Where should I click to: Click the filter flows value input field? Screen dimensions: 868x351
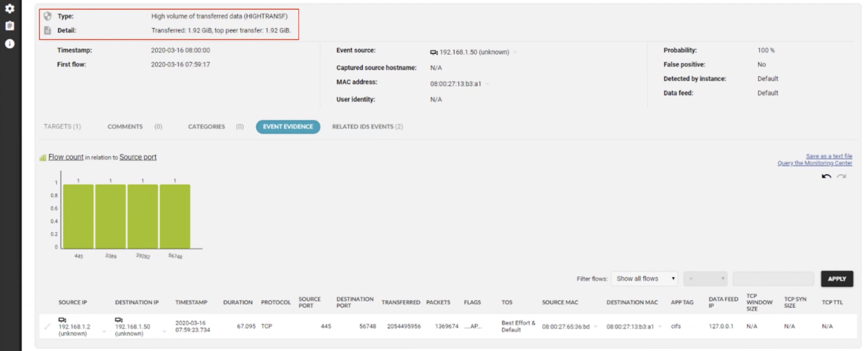[773, 279]
